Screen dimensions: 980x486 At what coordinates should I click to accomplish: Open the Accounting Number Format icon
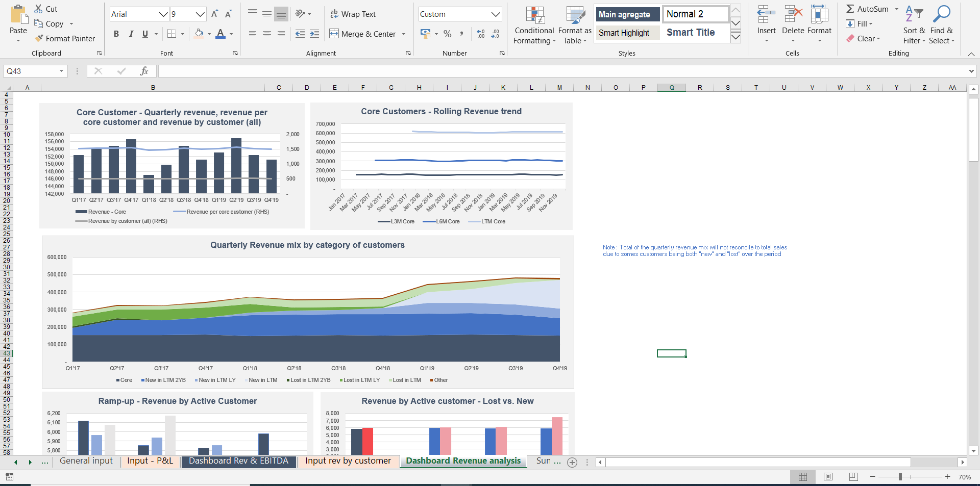pos(425,34)
